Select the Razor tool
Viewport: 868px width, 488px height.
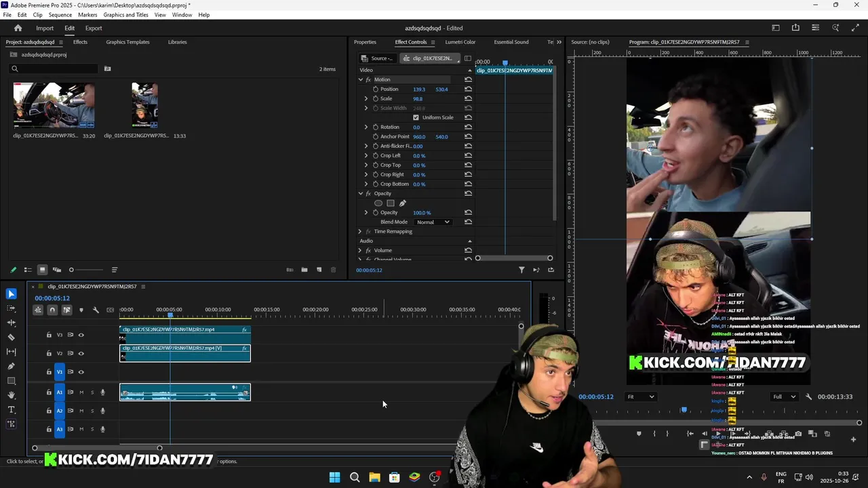coord(11,337)
